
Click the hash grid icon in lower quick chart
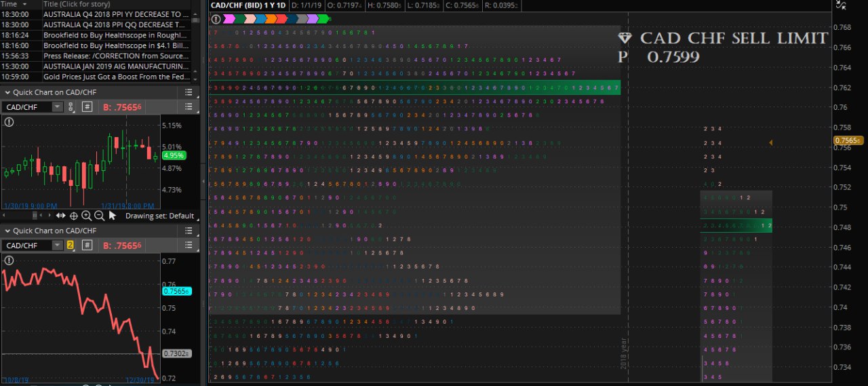[x=87, y=245]
